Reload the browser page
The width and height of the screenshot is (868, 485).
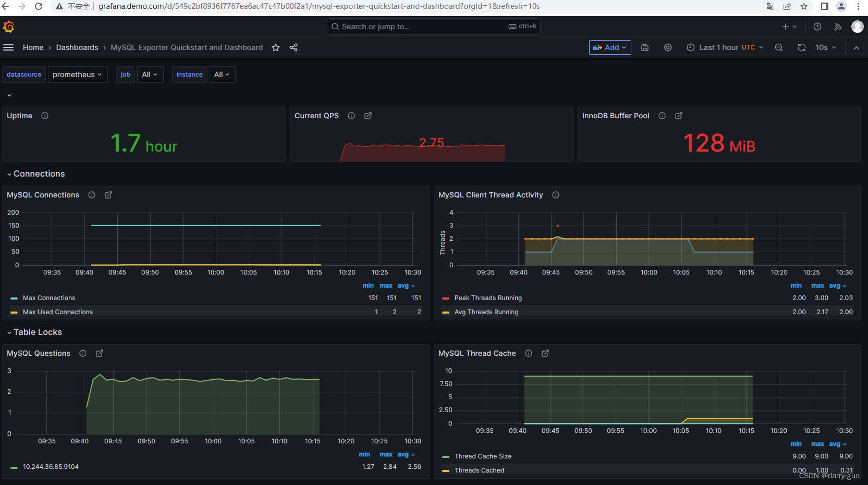coord(39,6)
